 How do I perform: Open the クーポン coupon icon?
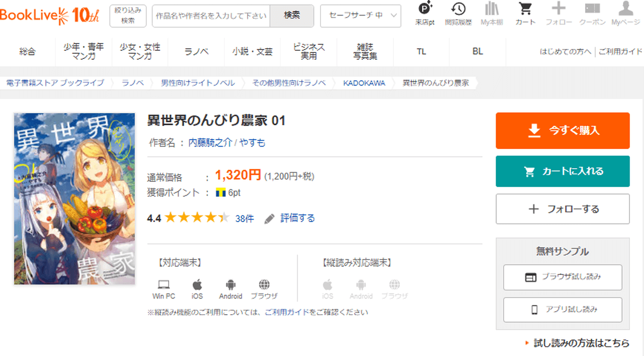tap(592, 14)
